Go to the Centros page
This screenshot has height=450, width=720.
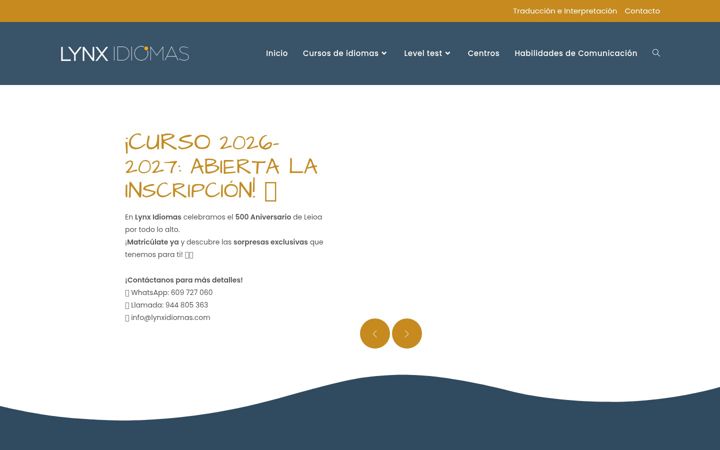pos(483,53)
